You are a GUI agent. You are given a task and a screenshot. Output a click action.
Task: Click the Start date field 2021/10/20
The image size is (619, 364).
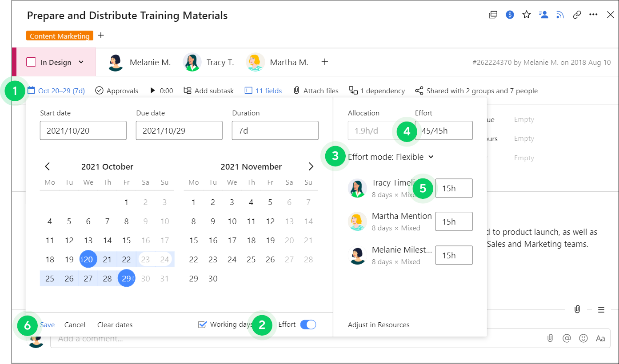point(83,131)
